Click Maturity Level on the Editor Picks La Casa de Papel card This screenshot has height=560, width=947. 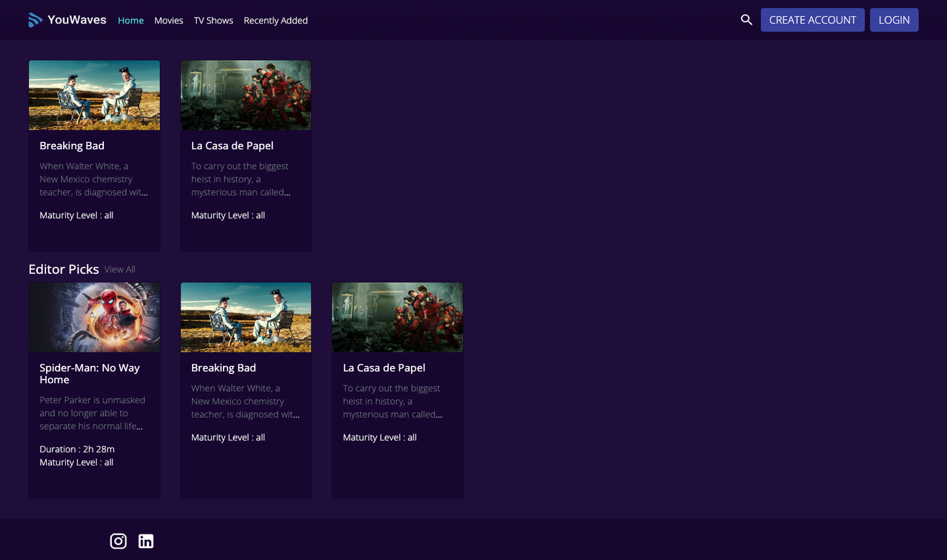(380, 437)
